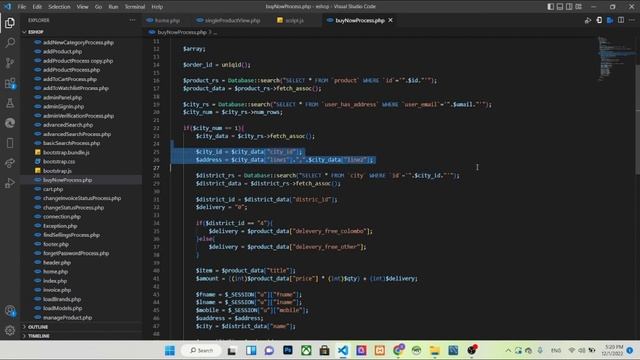Open connection.php in the Explorer

[x=62, y=217]
